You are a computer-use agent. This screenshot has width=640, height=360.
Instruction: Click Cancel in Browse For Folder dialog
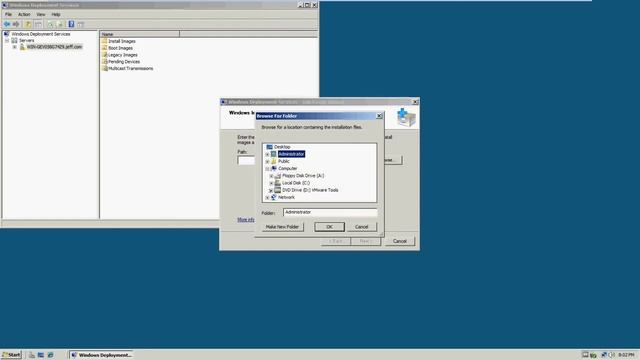coord(362,227)
